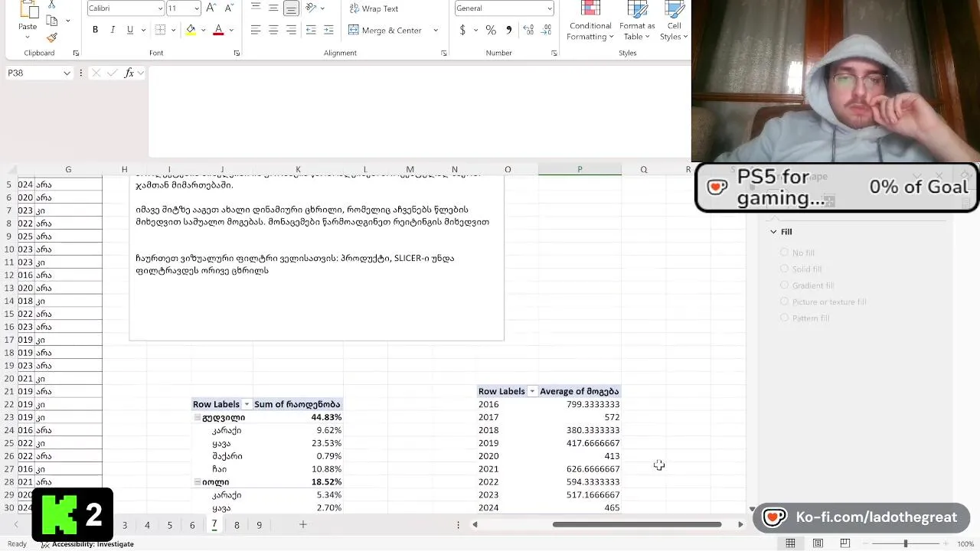This screenshot has width=980, height=551.
Task: Select the Format Painter brush
Action: (x=52, y=37)
